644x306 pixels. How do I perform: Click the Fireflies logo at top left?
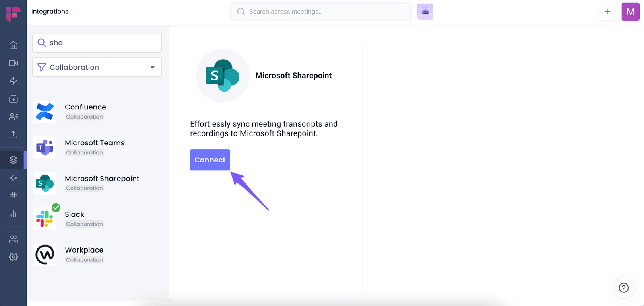click(13, 14)
